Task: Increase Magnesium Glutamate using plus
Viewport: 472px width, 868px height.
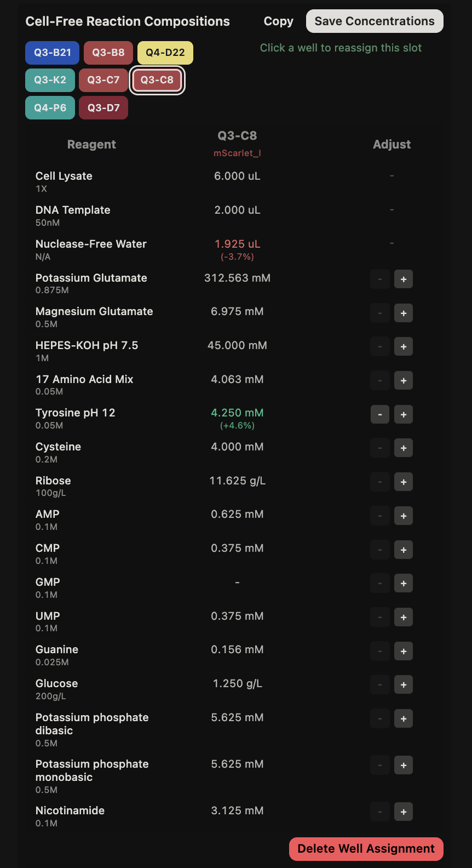Action: click(x=404, y=313)
